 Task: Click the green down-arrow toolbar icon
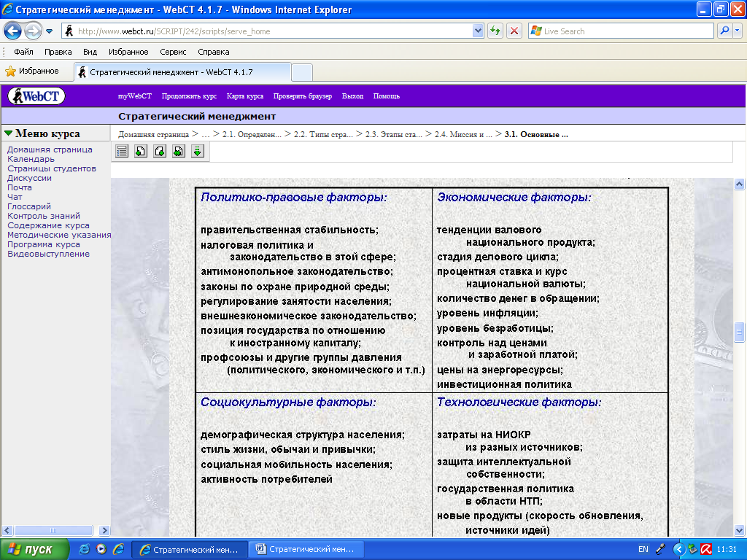(198, 152)
